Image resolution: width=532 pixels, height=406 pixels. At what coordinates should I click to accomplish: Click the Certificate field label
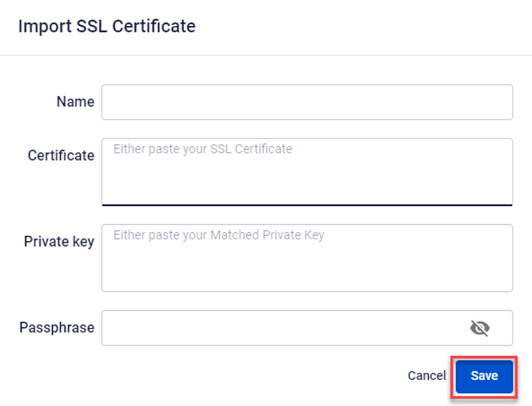pyautogui.click(x=61, y=155)
